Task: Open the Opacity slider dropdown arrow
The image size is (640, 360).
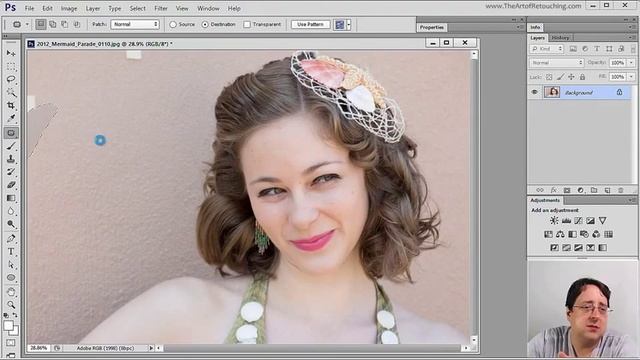Action: point(631,63)
